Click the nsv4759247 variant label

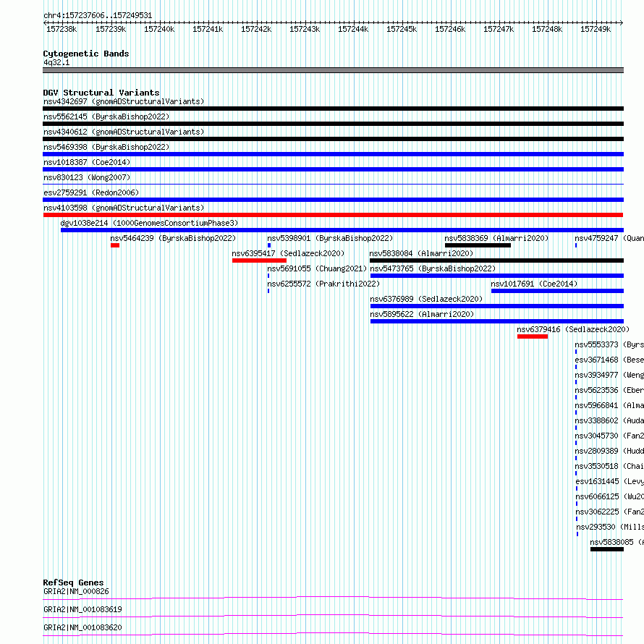pos(609,238)
